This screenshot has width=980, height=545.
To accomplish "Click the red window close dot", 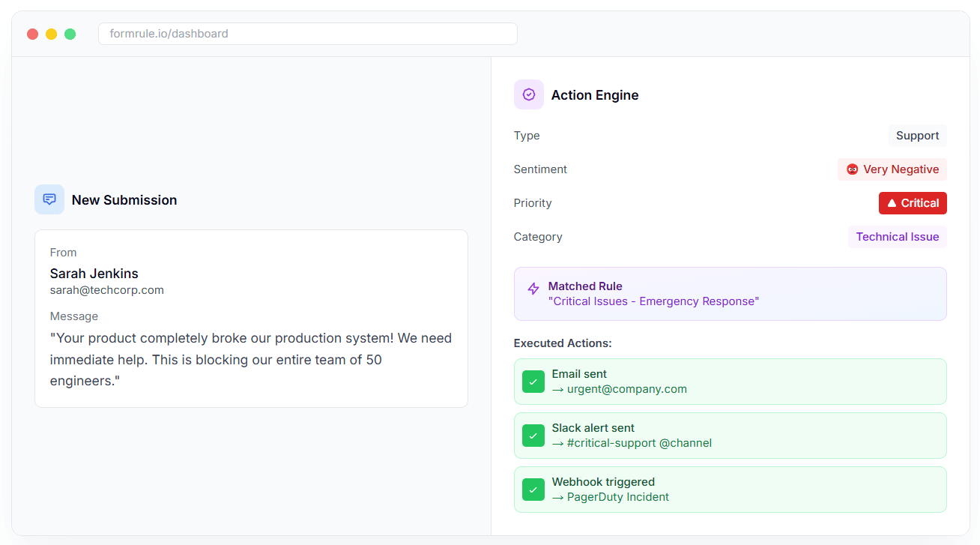I will pos(32,34).
